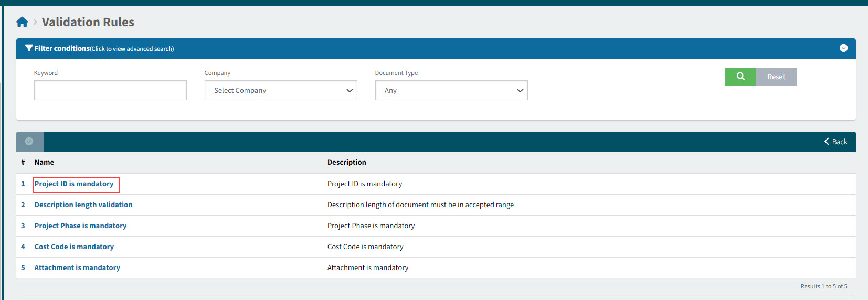Screen dimensions: 868x300
Task: Open the Select Company dropdown
Action: coord(281,90)
